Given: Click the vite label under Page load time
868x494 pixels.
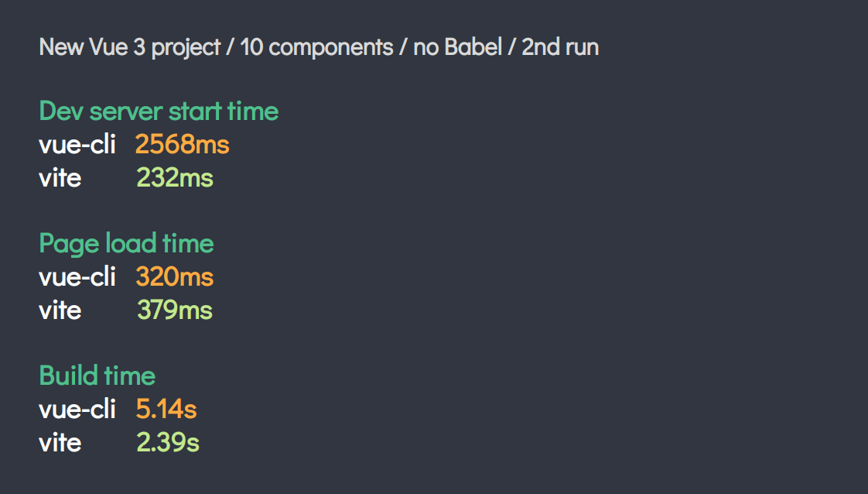Looking at the screenshot, I should (60, 310).
